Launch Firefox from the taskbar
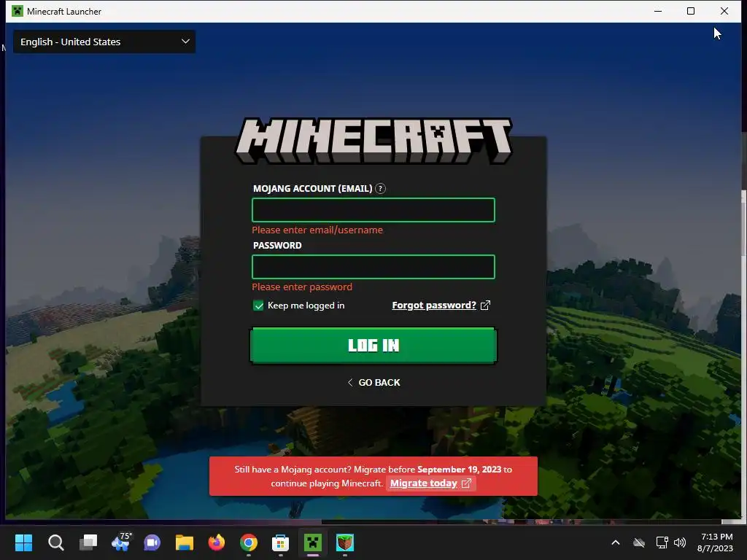This screenshot has height=560, width=747. (216, 542)
